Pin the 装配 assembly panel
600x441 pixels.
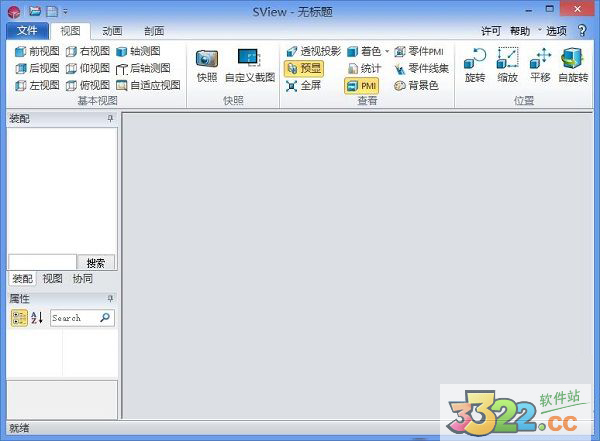click(x=111, y=119)
